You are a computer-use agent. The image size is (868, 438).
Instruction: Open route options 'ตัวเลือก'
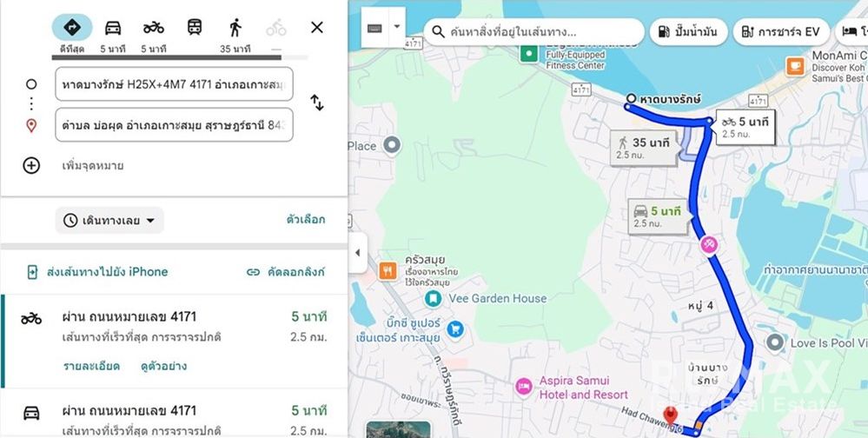tap(306, 220)
